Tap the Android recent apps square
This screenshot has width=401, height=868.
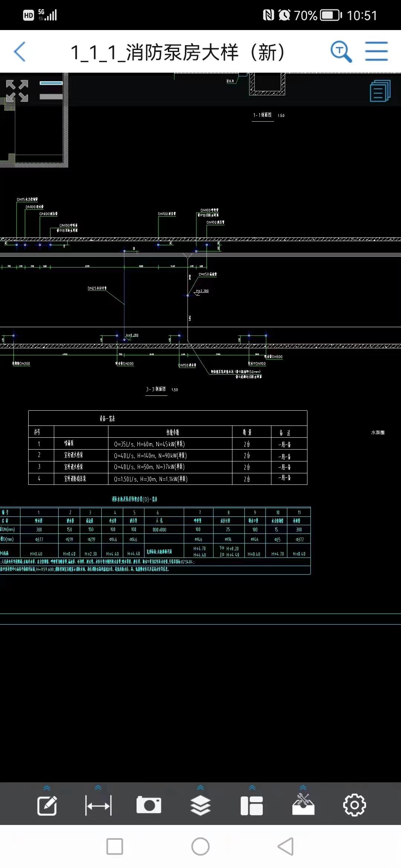click(115, 846)
